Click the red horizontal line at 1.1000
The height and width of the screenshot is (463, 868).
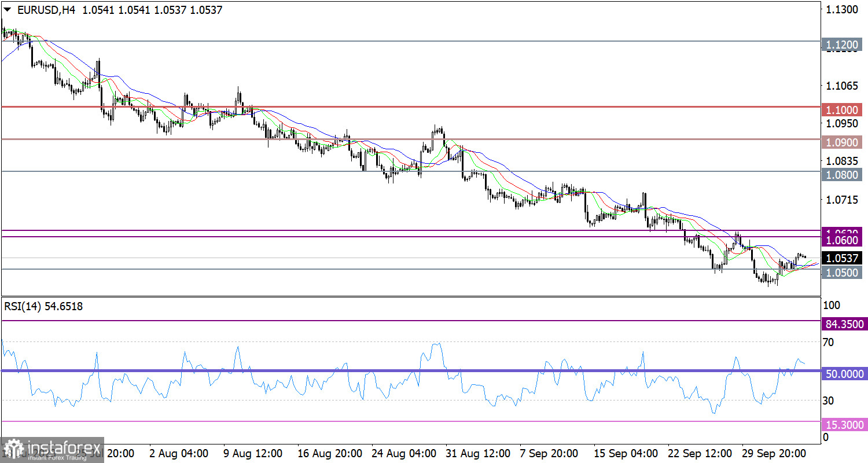[411, 106]
